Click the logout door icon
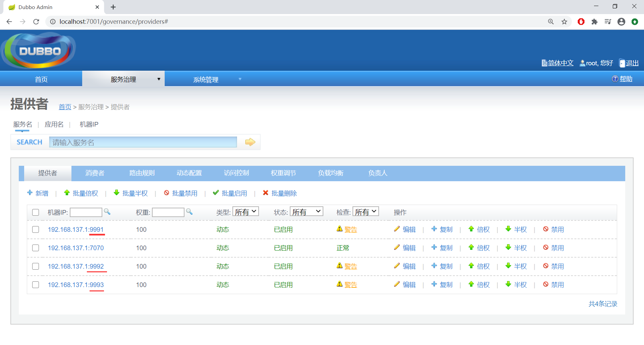Image resolution: width=644 pixels, height=345 pixels. point(622,63)
